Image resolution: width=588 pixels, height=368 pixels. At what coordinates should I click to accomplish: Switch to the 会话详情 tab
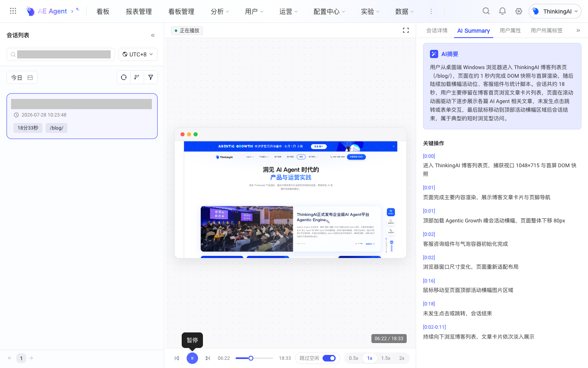pos(437,31)
